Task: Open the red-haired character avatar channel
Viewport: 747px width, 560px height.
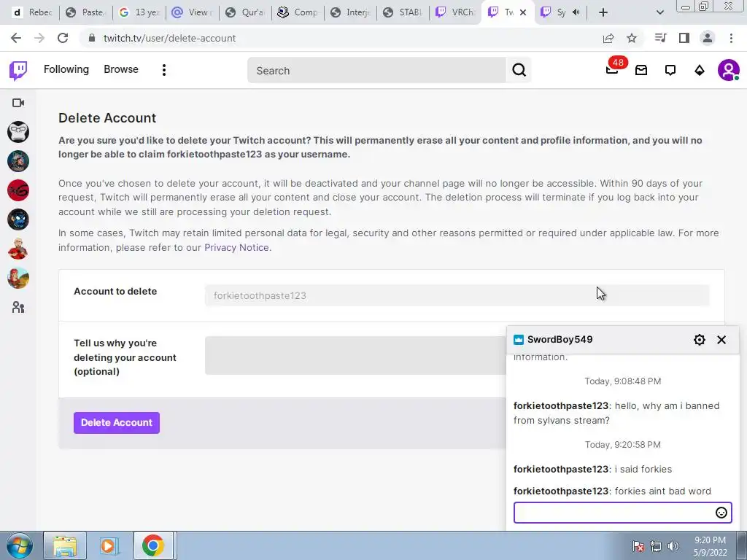Action: pos(18,278)
